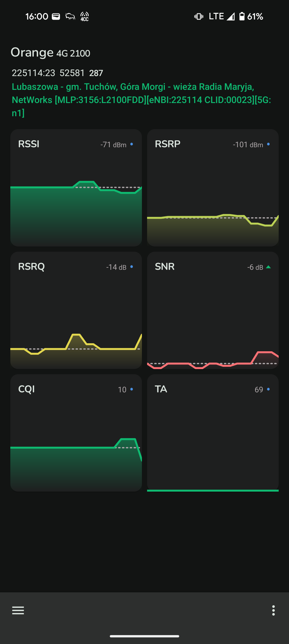Open the SNR graph card

point(213,310)
